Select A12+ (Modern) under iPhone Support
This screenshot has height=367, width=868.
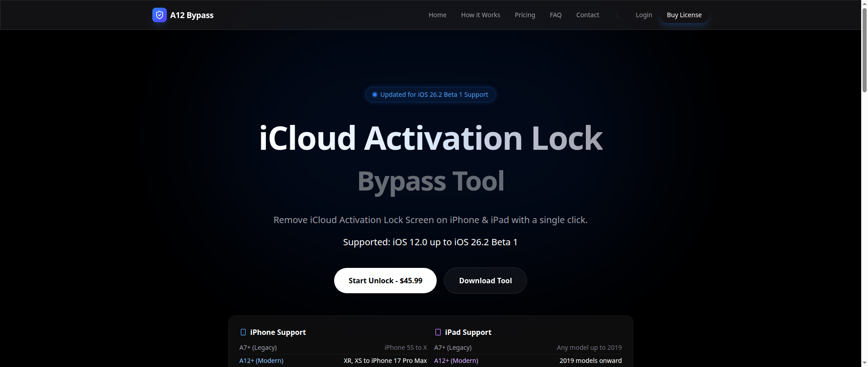click(261, 361)
